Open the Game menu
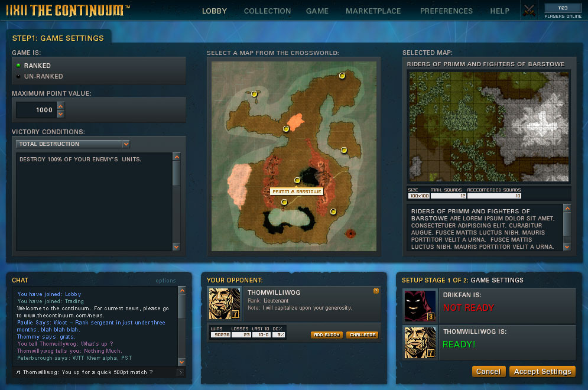Screen dimensions: 588x390 point(317,11)
